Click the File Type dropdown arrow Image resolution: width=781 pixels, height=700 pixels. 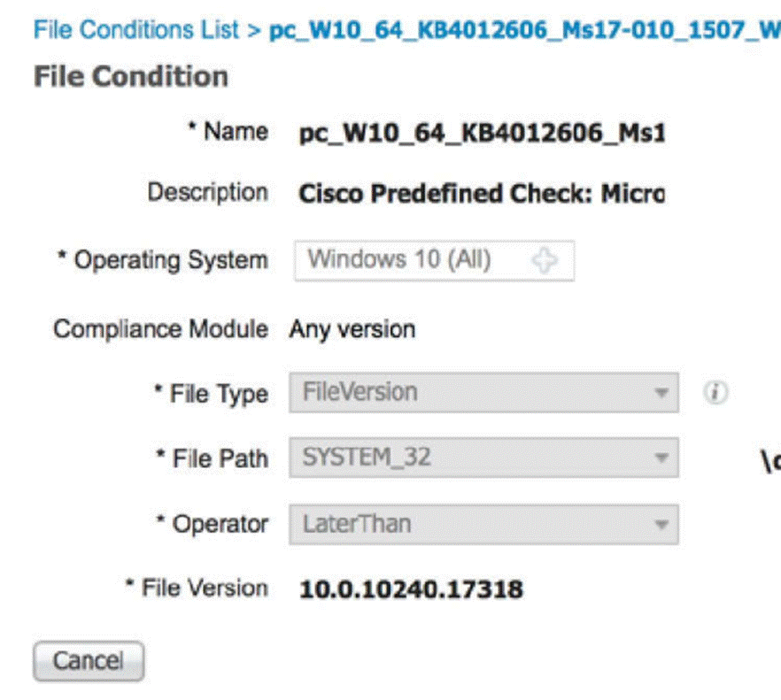pos(660,394)
